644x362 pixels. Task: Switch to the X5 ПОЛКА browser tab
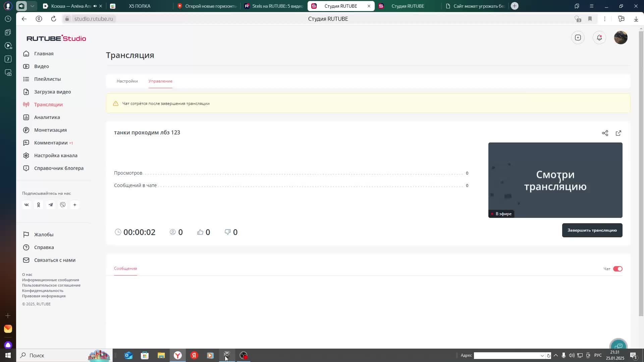(x=140, y=6)
